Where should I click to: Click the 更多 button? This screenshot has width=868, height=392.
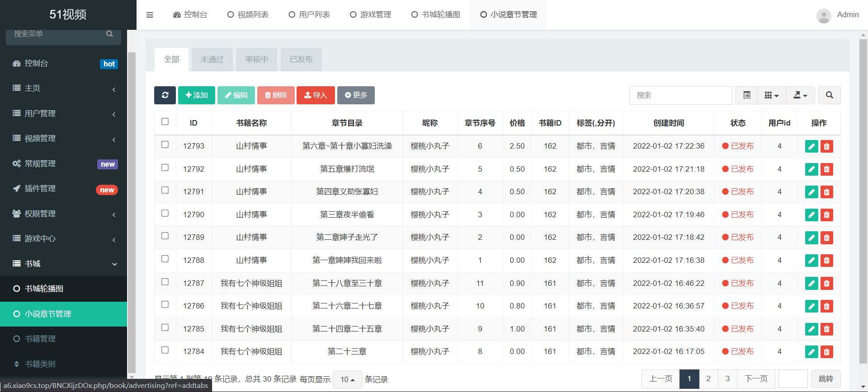pyautogui.click(x=356, y=95)
